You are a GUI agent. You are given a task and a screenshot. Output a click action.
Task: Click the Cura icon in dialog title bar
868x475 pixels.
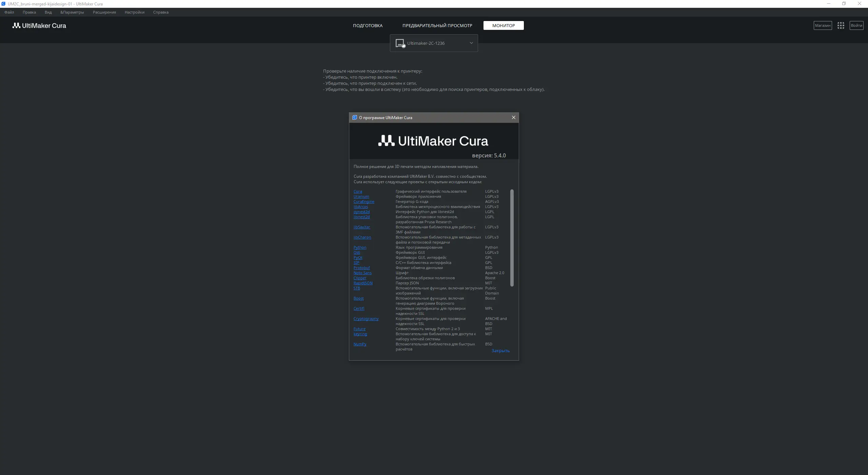click(x=354, y=117)
